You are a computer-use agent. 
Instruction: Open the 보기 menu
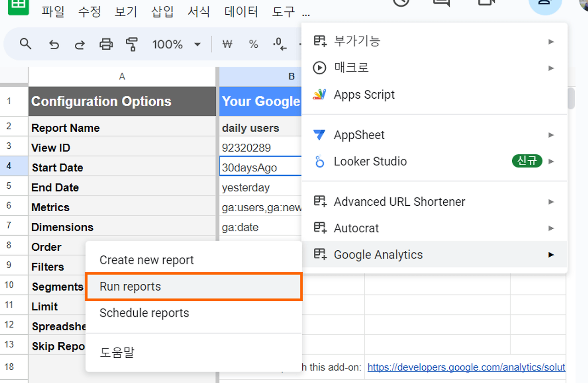[126, 11]
